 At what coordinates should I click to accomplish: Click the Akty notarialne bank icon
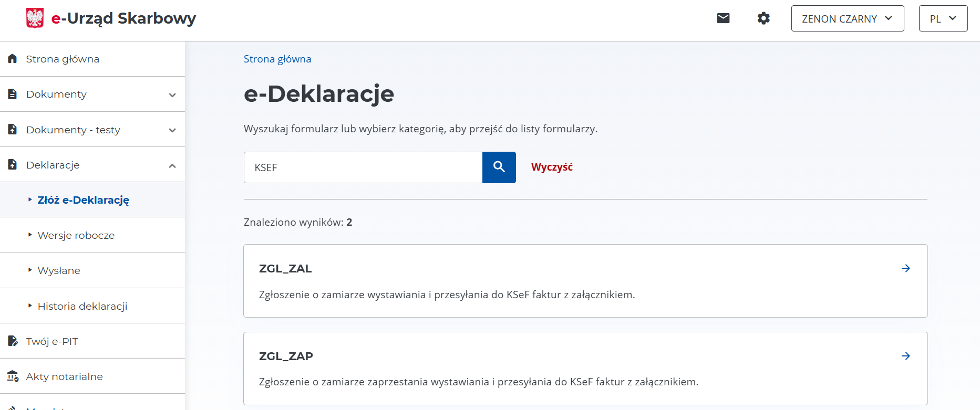[x=13, y=376]
